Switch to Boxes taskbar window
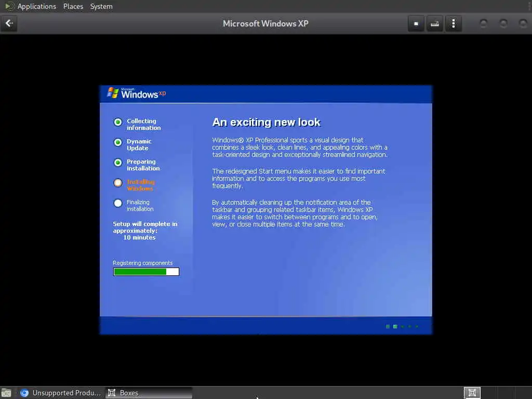The image size is (532, 399). click(x=149, y=393)
